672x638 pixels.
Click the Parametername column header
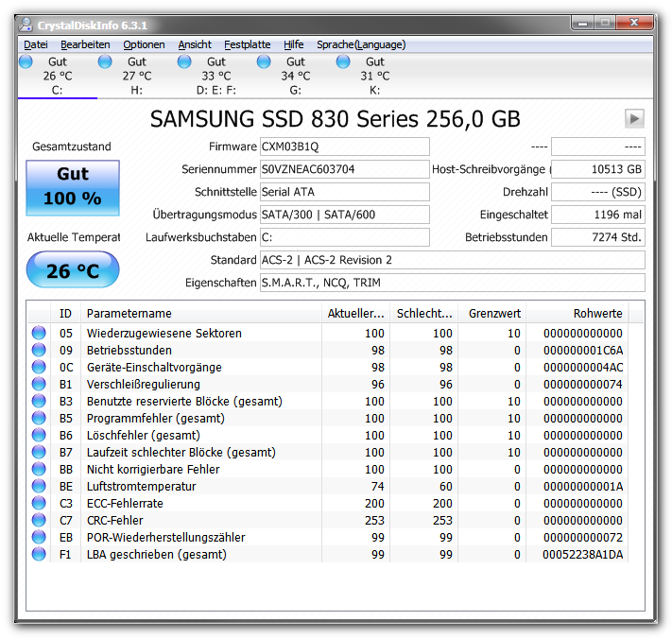[x=201, y=314]
